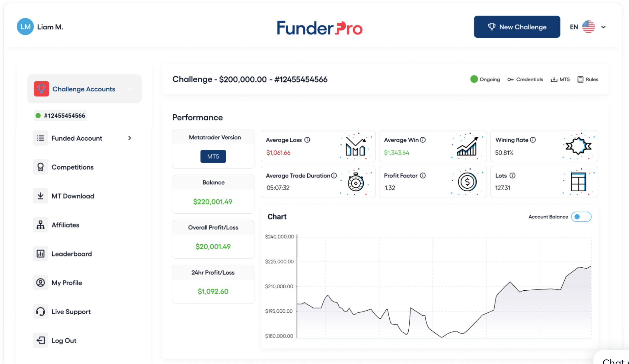Collapse the Challenge Accounts dropdown arrow
The image size is (629, 364).
coord(130,89)
